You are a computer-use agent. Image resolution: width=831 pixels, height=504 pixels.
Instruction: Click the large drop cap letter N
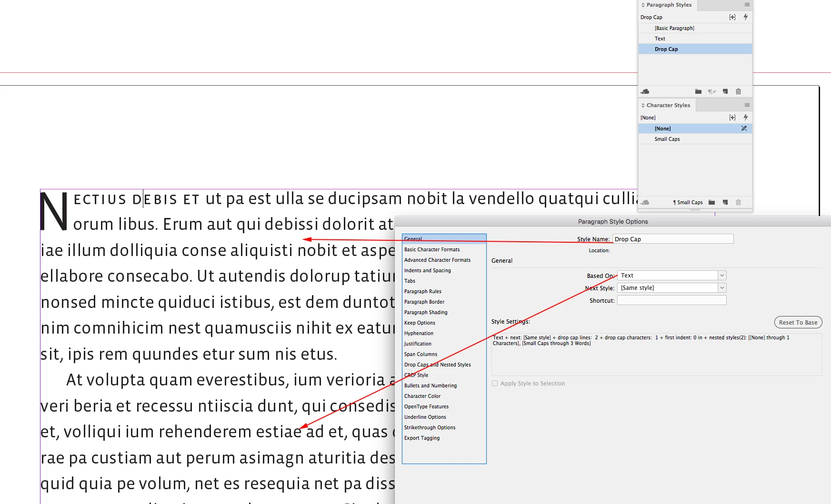coord(54,211)
